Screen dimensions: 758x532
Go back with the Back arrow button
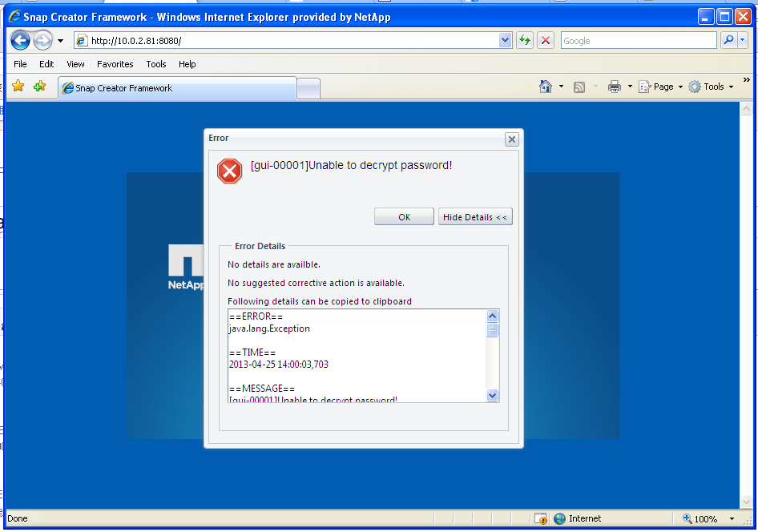point(20,41)
